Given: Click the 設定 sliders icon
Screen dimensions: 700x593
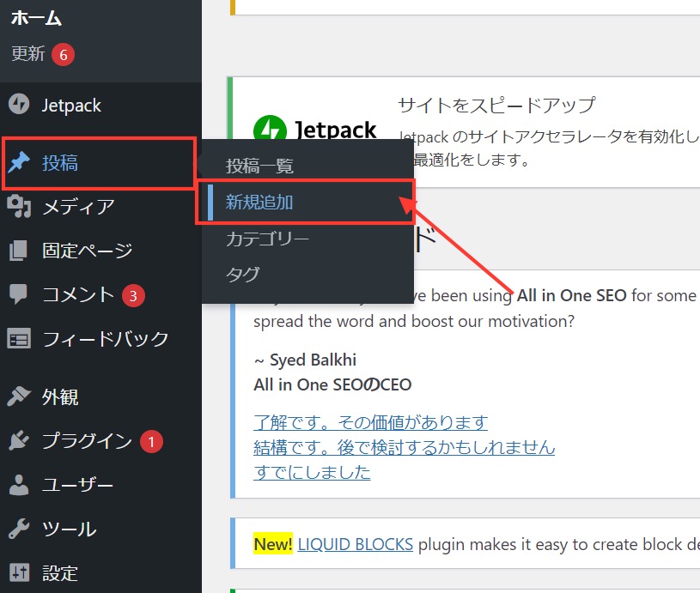Looking at the screenshot, I should pyautogui.click(x=18, y=572).
